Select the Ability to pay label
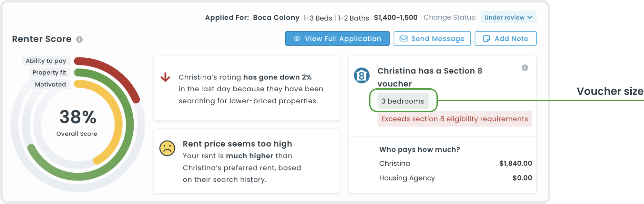The width and height of the screenshot is (644, 204). coord(46,61)
